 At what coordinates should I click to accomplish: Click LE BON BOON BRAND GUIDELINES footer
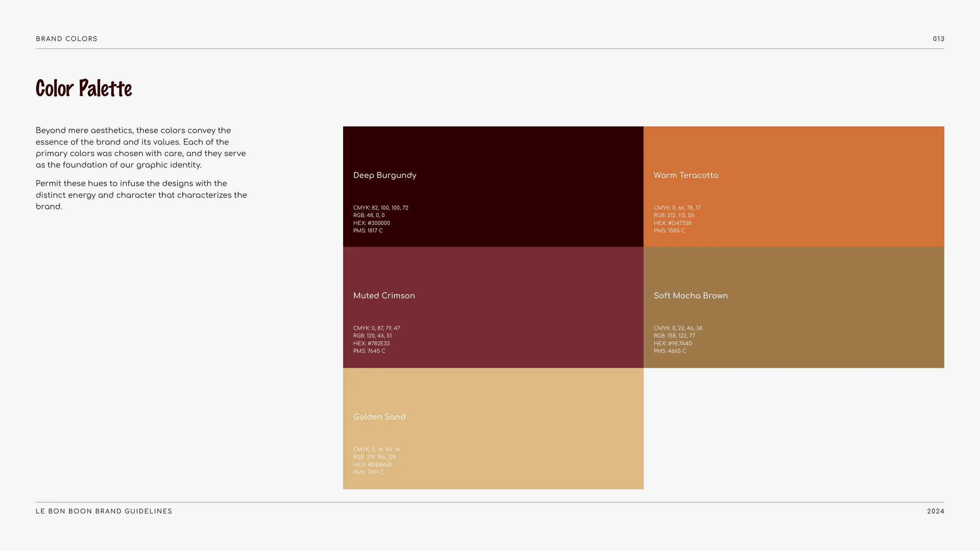coord(104,511)
